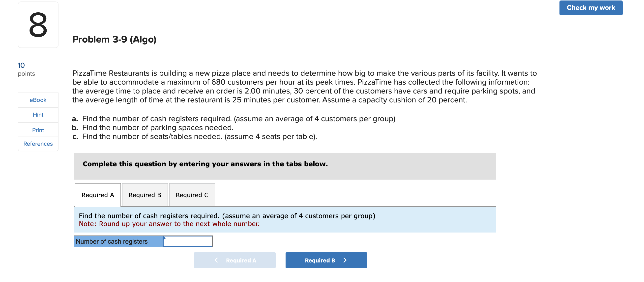Click the red rounding note text

point(169,224)
